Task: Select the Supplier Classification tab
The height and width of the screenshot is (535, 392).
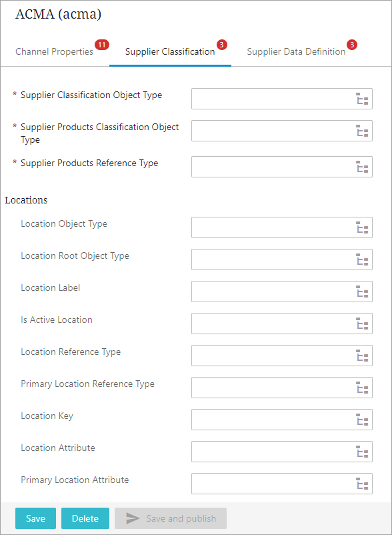Action: pyautogui.click(x=170, y=51)
